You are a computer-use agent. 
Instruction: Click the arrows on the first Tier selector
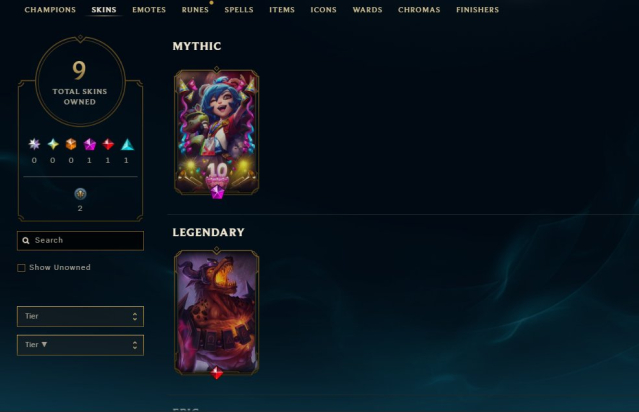point(135,316)
